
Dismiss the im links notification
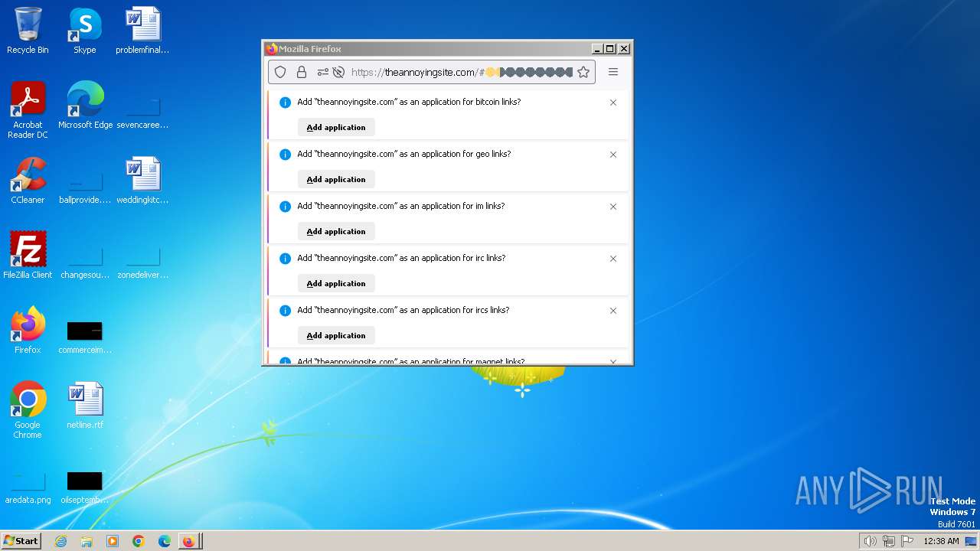pos(613,207)
